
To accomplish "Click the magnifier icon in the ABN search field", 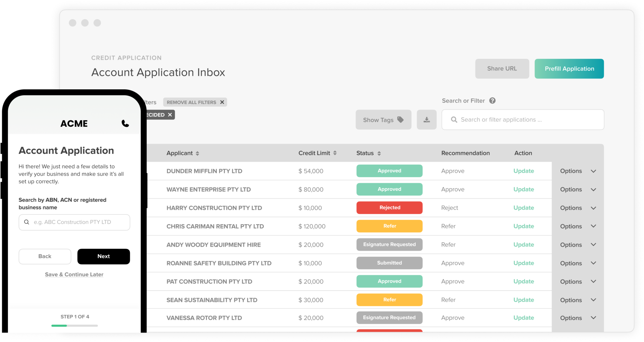I will click(x=27, y=222).
